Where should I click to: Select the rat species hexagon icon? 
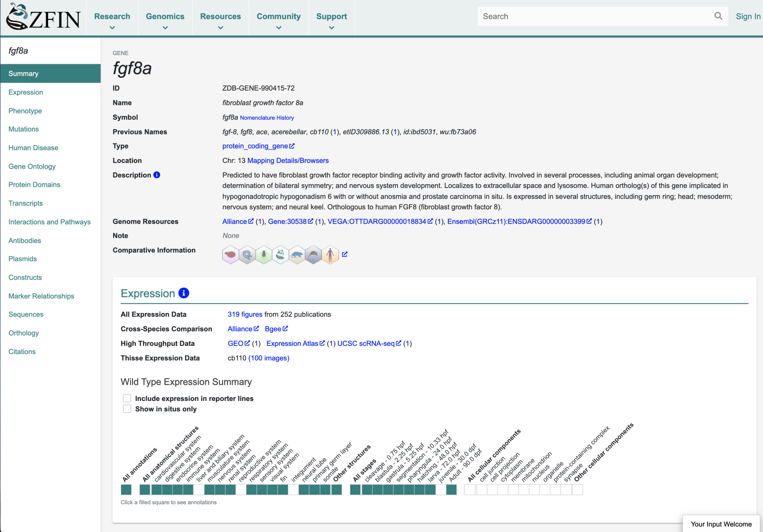tap(297, 255)
